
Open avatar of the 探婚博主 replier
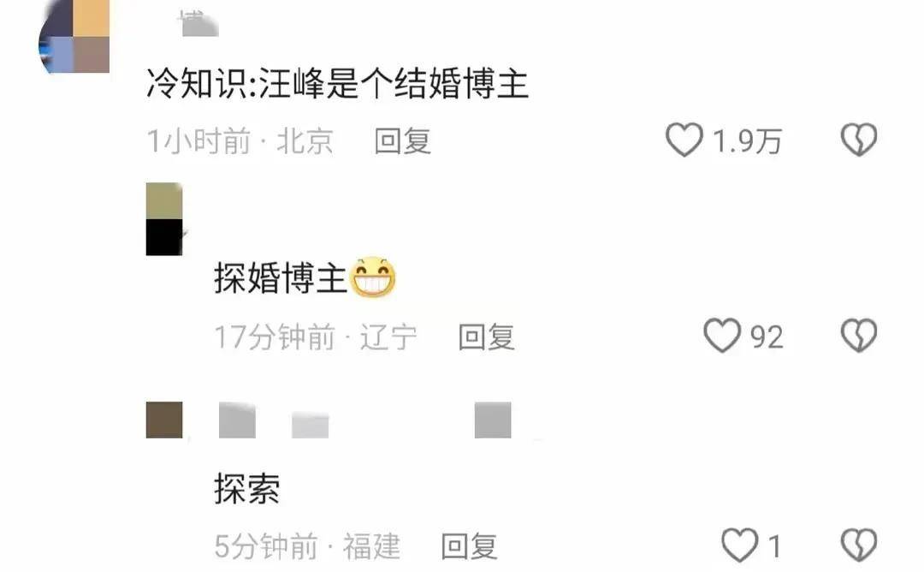[164, 218]
